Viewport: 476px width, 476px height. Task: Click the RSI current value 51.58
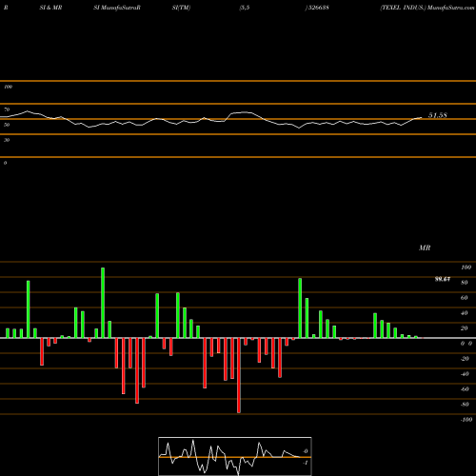[x=438, y=115]
